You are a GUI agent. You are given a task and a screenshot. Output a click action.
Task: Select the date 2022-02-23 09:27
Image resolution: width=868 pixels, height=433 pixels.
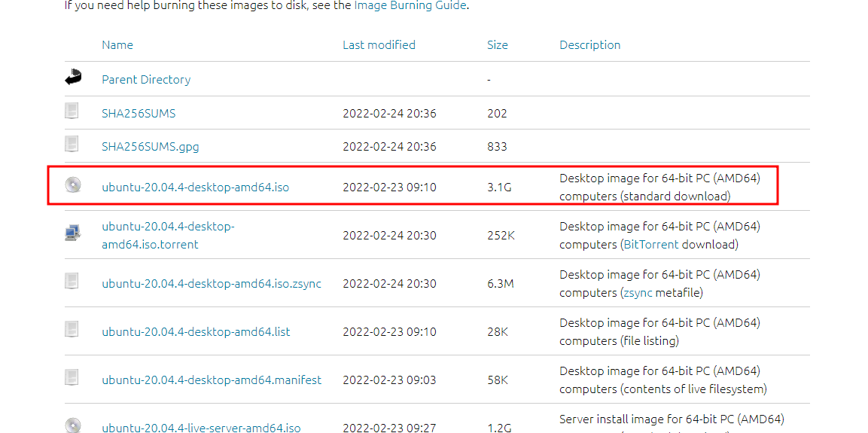click(x=390, y=428)
